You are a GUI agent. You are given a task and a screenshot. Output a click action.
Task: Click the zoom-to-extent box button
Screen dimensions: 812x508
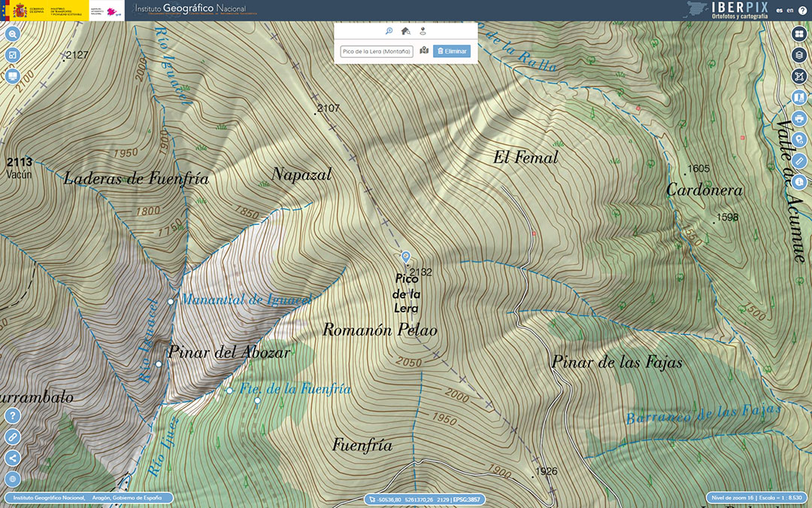coord(13,55)
